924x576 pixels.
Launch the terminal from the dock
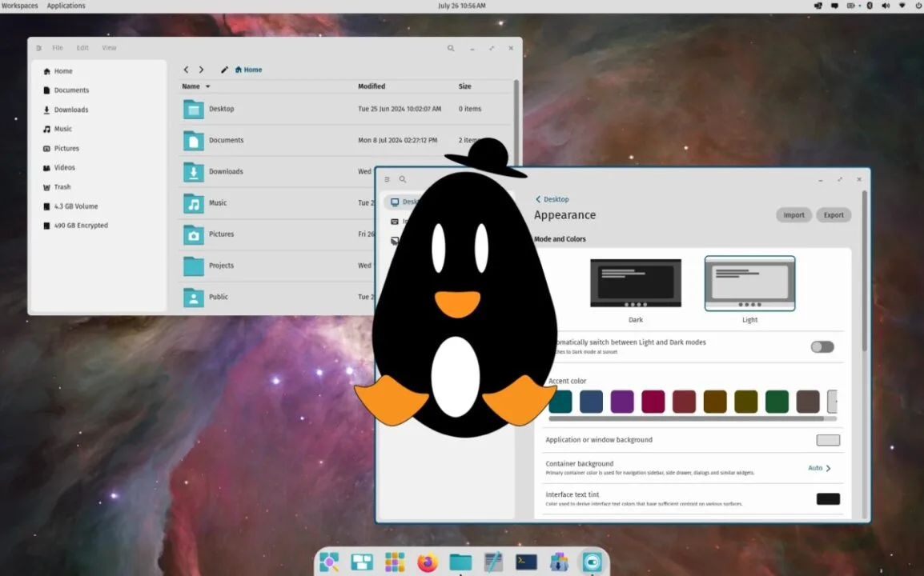525,562
